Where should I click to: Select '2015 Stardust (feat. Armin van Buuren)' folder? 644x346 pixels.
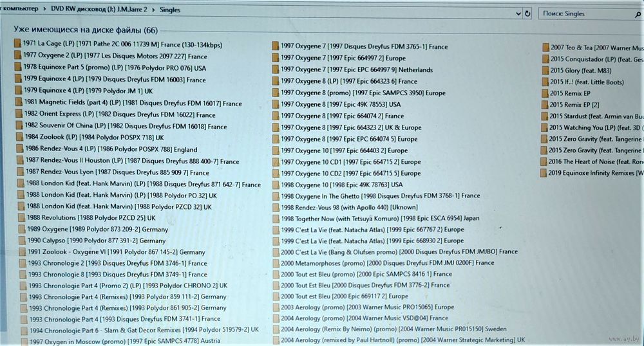(596, 116)
